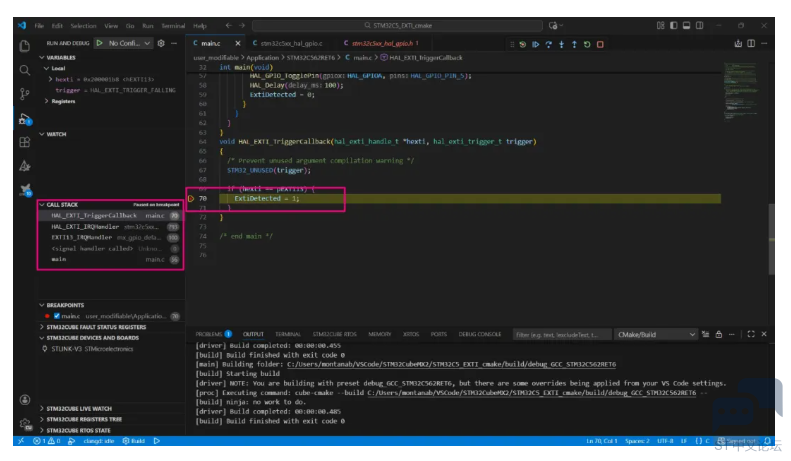Click the split editor right icon

tap(751, 44)
